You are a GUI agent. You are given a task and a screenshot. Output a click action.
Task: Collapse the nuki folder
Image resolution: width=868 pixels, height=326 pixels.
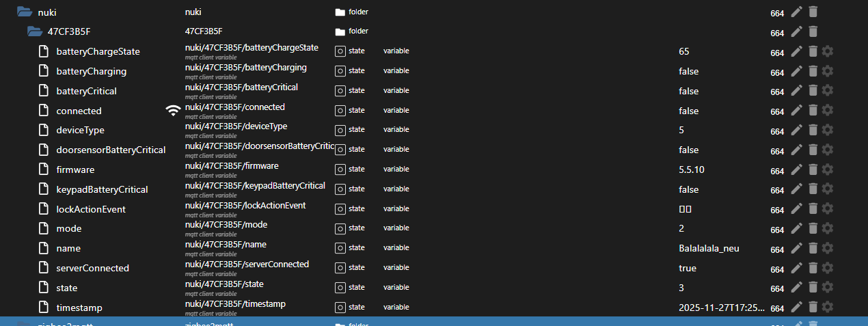tap(24, 12)
